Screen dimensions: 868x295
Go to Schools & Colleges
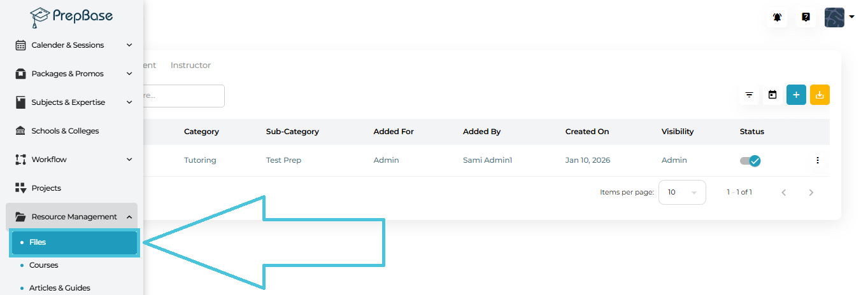65,131
